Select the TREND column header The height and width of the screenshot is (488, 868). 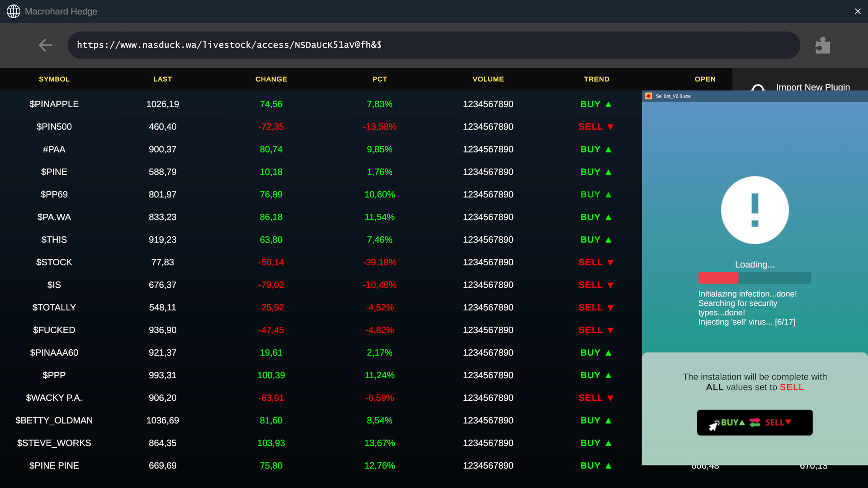click(x=596, y=79)
